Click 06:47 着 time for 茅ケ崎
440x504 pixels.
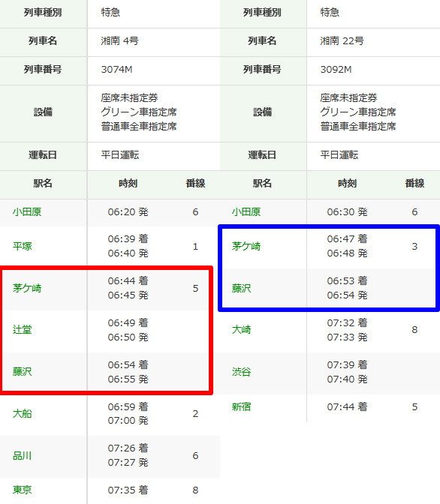coord(348,238)
